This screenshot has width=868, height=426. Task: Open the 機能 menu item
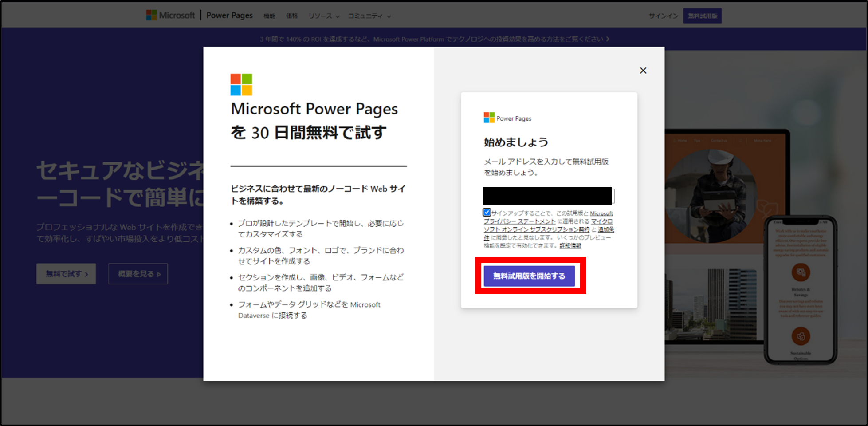269,16
